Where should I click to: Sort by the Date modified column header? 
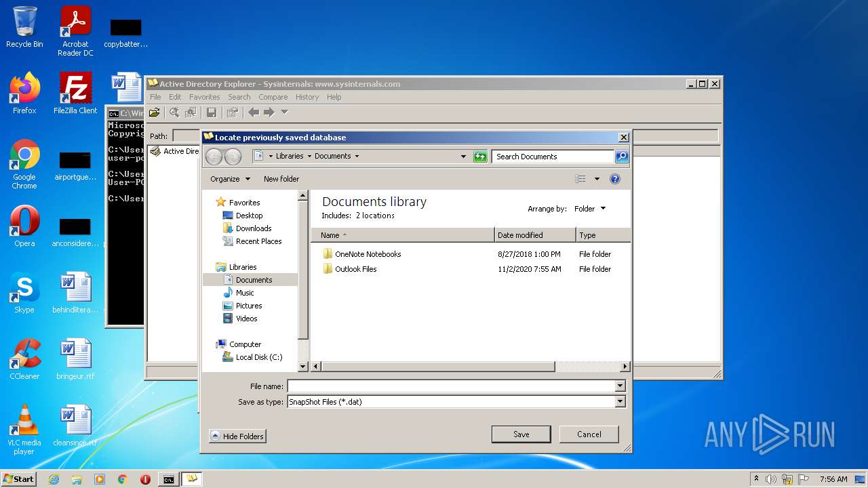pyautogui.click(x=535, y=235)
